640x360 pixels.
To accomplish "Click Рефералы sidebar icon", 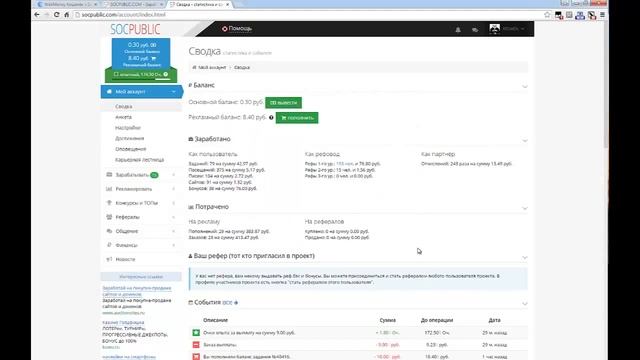I will tap(109, 217).
